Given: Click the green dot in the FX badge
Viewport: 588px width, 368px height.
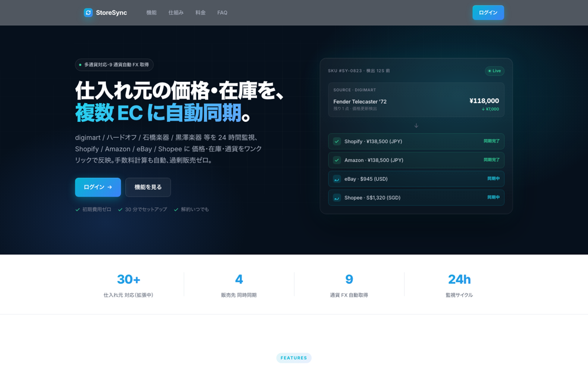Looking at the screenshot, I should point(80,65).
